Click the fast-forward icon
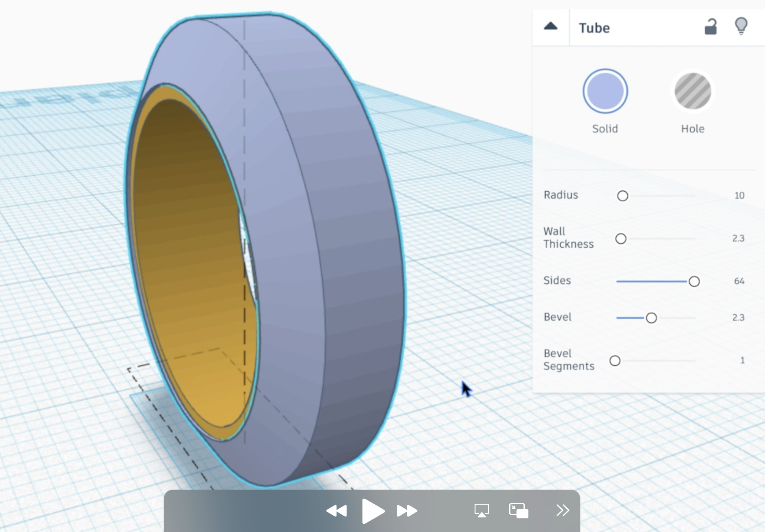 pos(407,511)
